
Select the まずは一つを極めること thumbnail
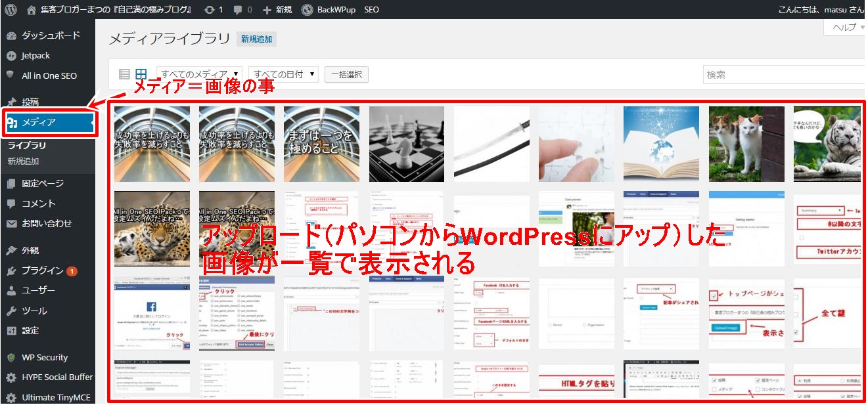(321, 144)
